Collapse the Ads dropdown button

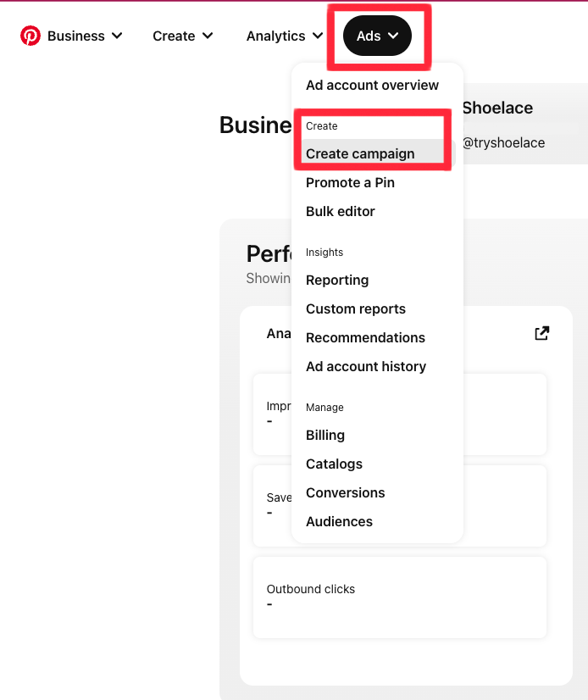[377, 36]
